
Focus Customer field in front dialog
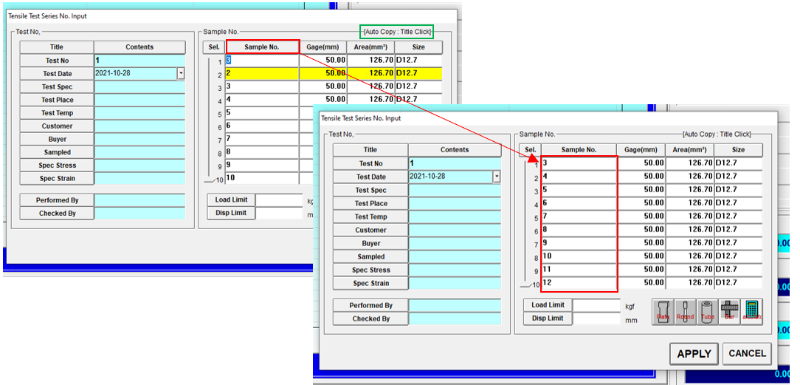pyautogui.click(x=455, y=230)
